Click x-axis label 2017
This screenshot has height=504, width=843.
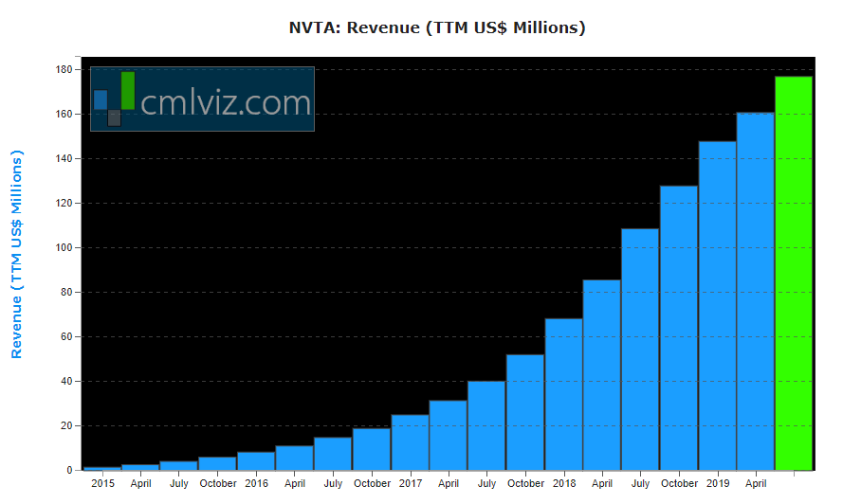click(x=411, y=483)
